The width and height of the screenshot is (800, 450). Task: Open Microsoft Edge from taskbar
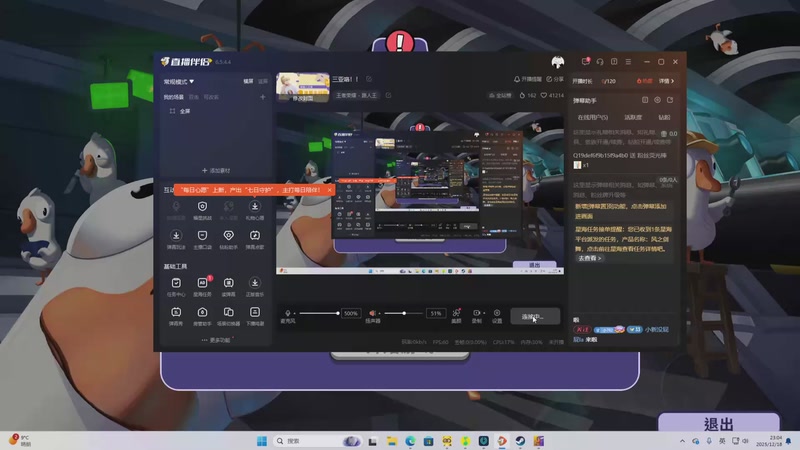coord(410,441)
